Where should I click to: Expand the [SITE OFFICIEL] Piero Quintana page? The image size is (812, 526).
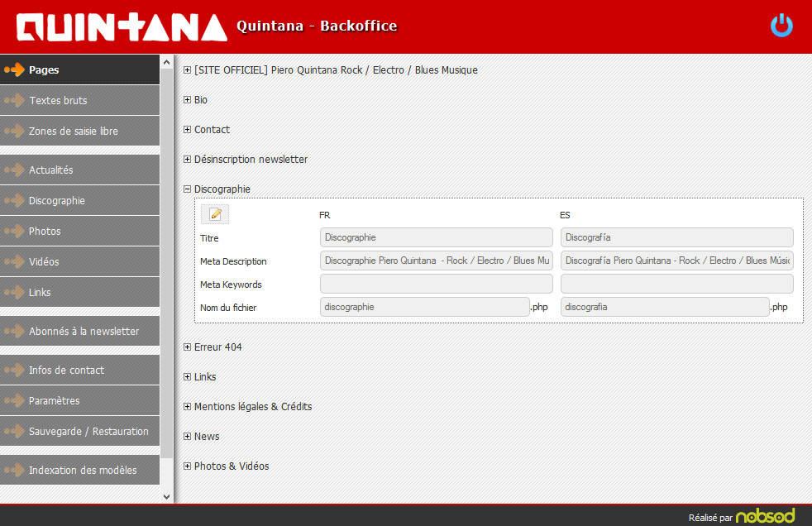188,70
